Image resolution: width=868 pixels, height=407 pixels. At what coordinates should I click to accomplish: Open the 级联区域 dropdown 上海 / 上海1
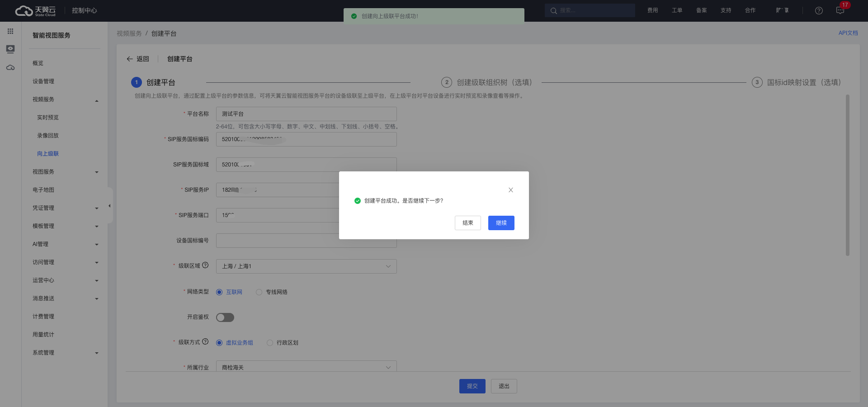[306, 266]
